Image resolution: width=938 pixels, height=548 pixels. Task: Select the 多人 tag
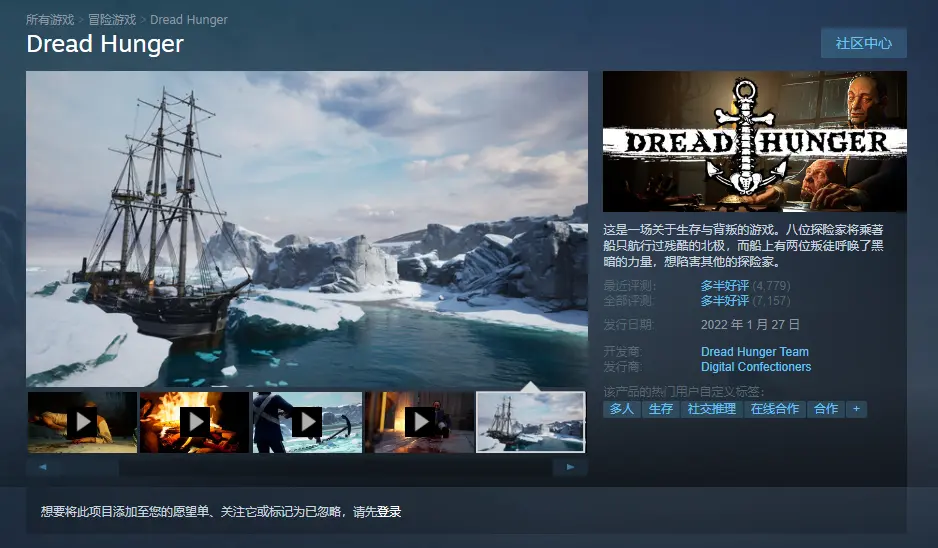pos(622,409)
